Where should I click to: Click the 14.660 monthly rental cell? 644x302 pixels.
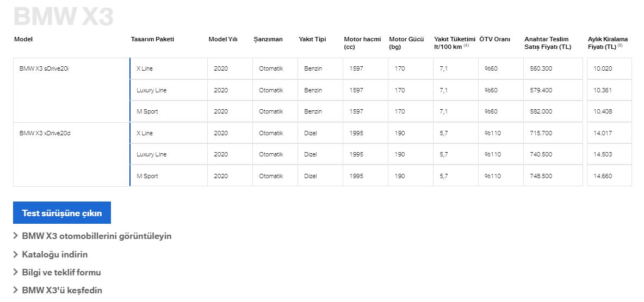tap(610, 176)
